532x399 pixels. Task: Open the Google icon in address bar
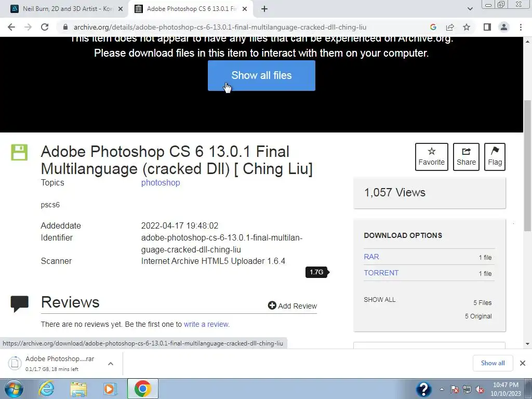(433, 27)
